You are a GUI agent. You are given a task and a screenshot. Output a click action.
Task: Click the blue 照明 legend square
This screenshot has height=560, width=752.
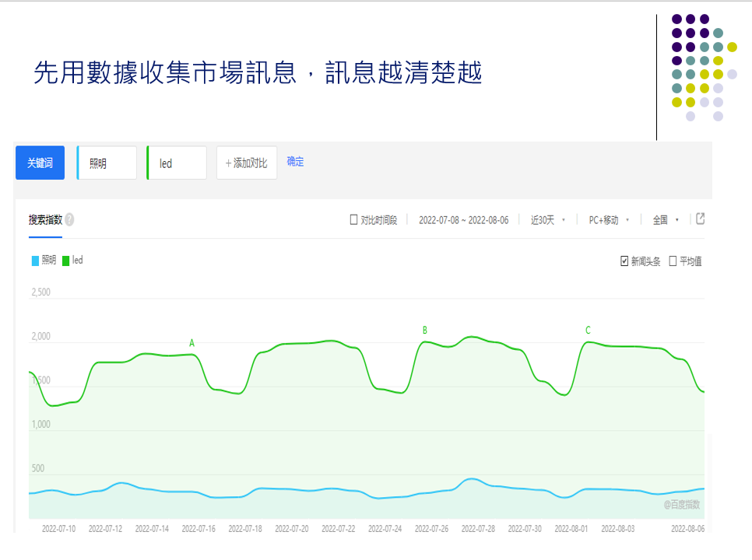tap(35, 261)
